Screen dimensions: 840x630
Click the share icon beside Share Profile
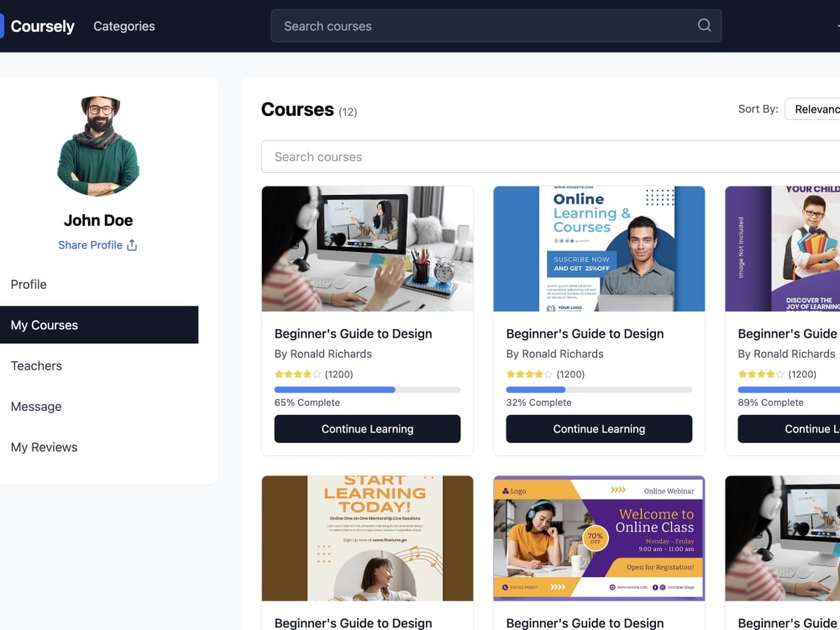(x=132, y=244)
